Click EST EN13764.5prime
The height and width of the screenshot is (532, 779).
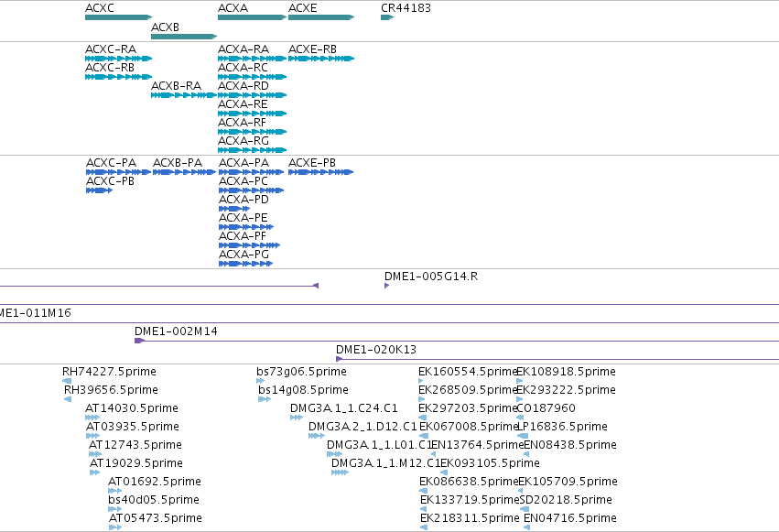coord(433,454)
